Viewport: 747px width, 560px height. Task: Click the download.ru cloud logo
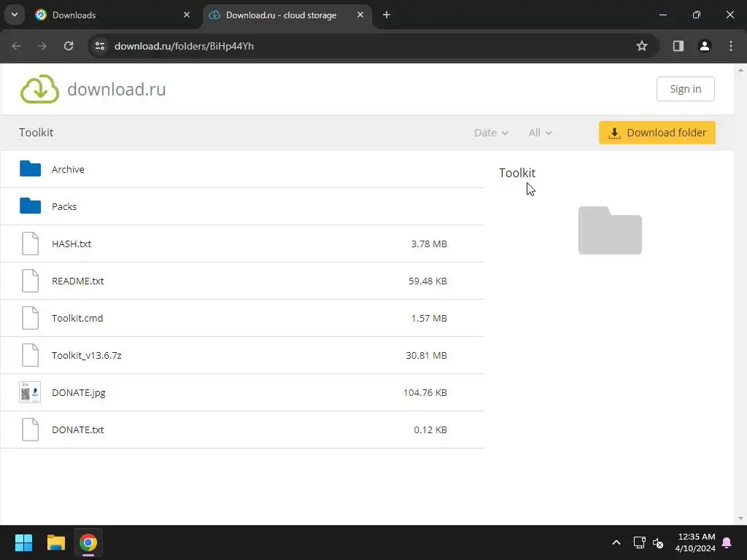39,89
